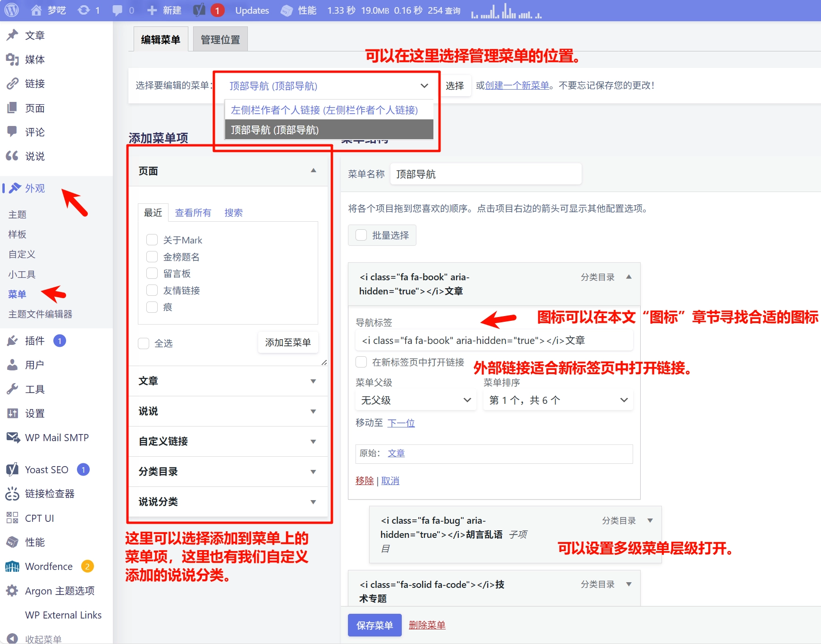821x644 pixels.
Task: Open Wordfence sidebar icon
Action: point(12,566)
